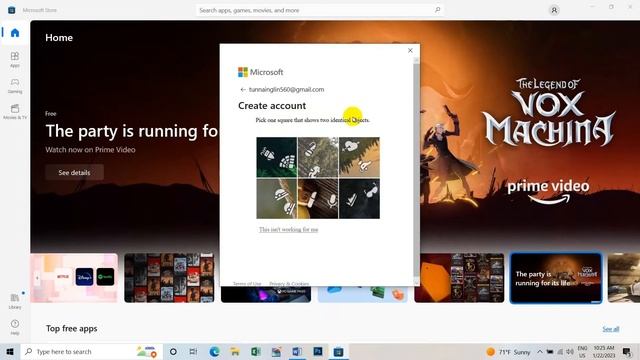The height and width of the screenshot is (360, 640).
Task: Open the Apps section in the sidebar
Action: 15,59
